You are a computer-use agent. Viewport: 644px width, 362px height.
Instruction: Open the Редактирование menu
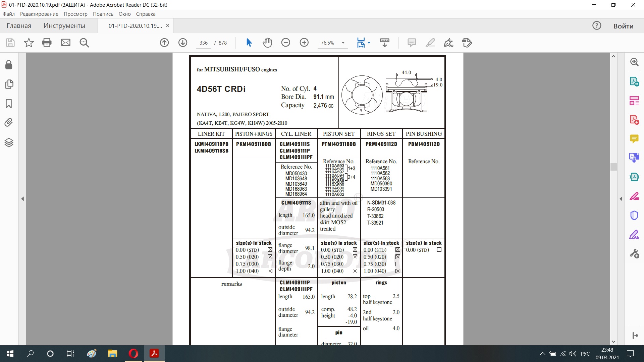click(x=39, y=14)
